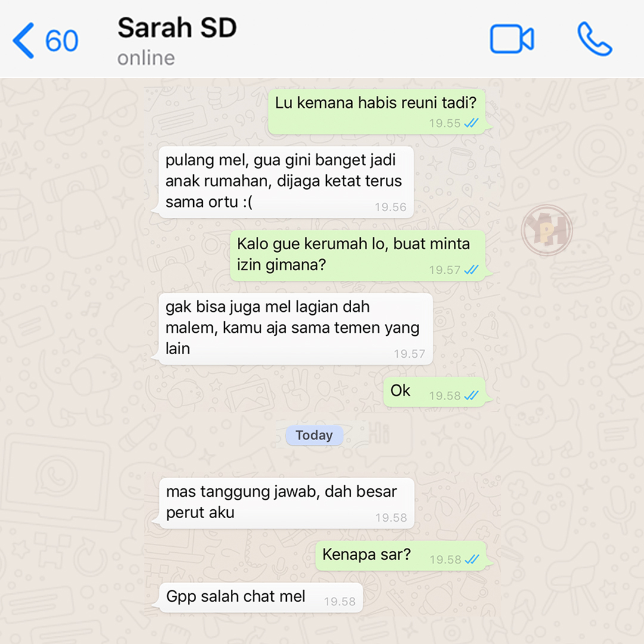Select message starting 'gak bisa juga mel'
This screenshot has width=644, height=644.
pyautogui.click(x=295, y=329)
